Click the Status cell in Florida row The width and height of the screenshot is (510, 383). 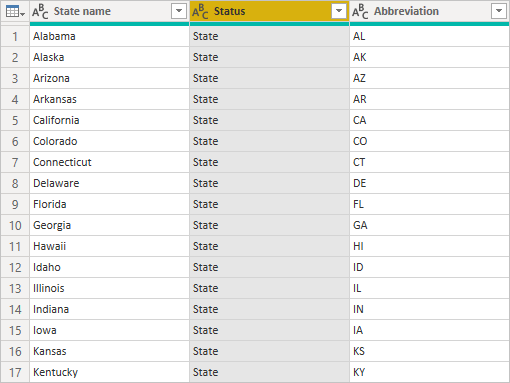(269, 204)
